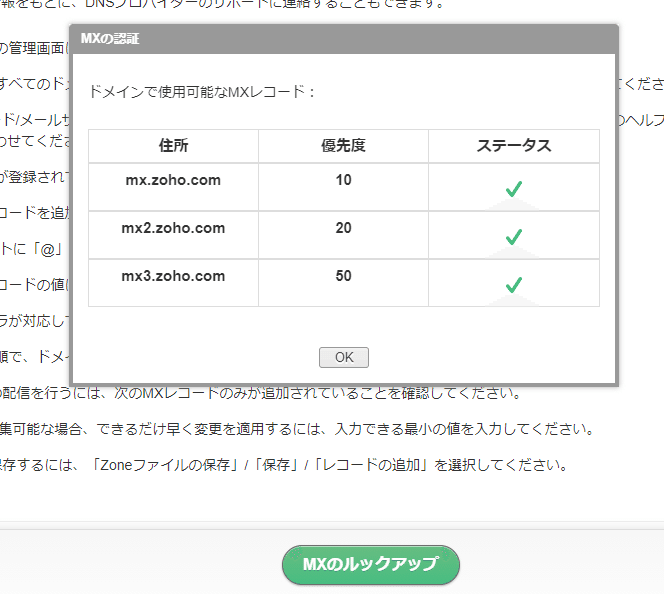Click the checkmark status for mx2.zoho.com
The height and width of the screenshot is (594, 664).
coord(514,237)
